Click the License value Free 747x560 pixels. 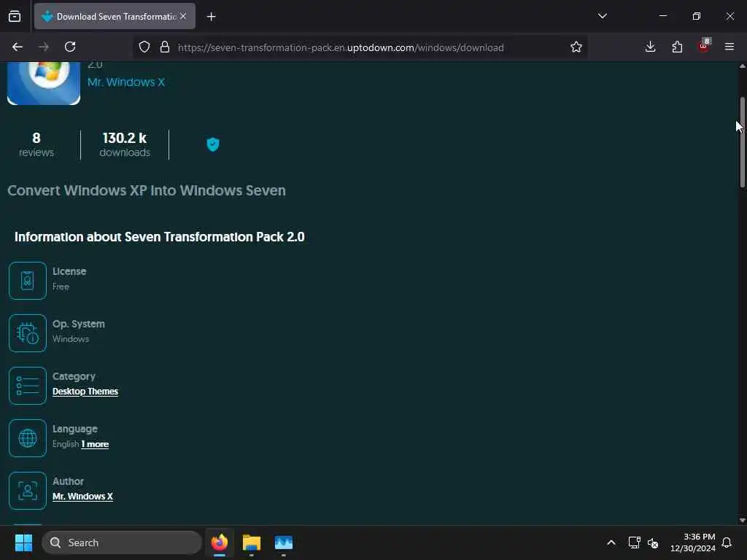click(61, 287)
